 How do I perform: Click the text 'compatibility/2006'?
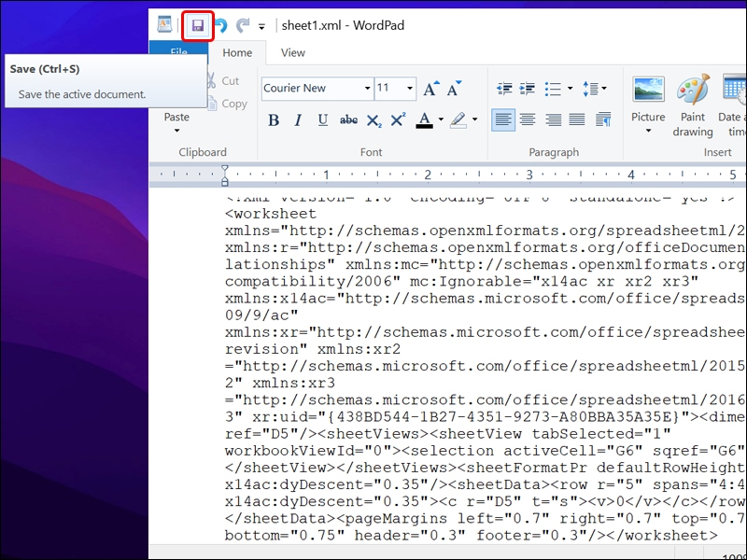tap(313, 282)
